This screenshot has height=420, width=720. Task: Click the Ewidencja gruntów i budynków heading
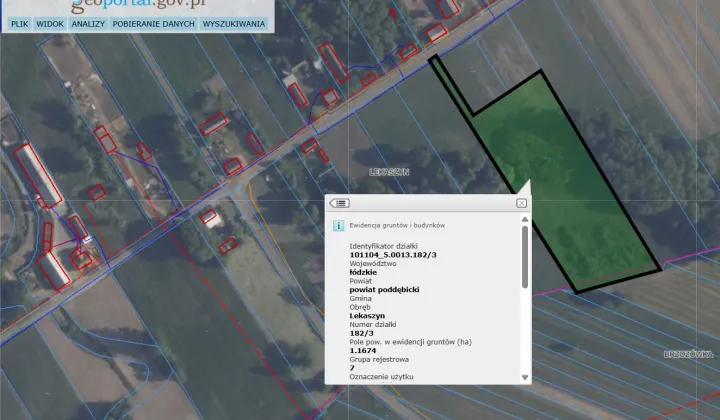click(x=397, y=225)
